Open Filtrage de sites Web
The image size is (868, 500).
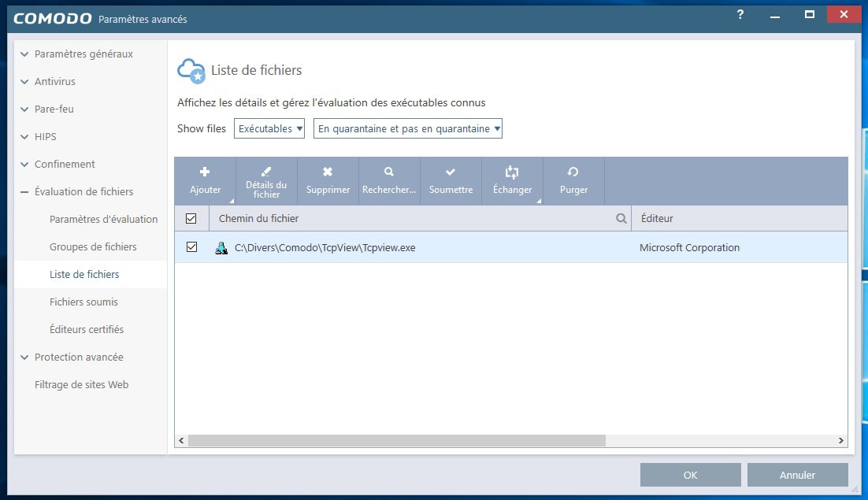point(81,384)
